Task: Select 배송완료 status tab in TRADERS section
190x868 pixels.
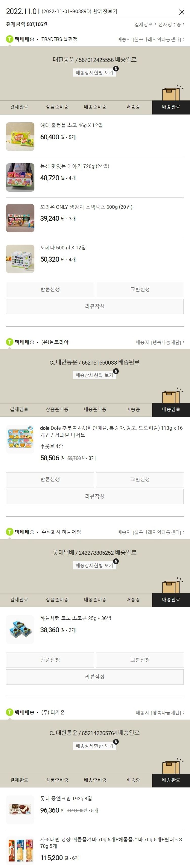Action: click(x=171, y=107)
